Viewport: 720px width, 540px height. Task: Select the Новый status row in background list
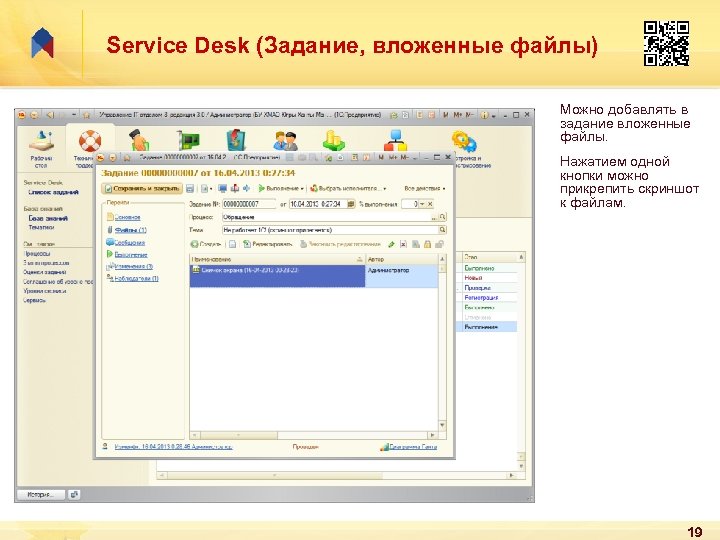489,278
